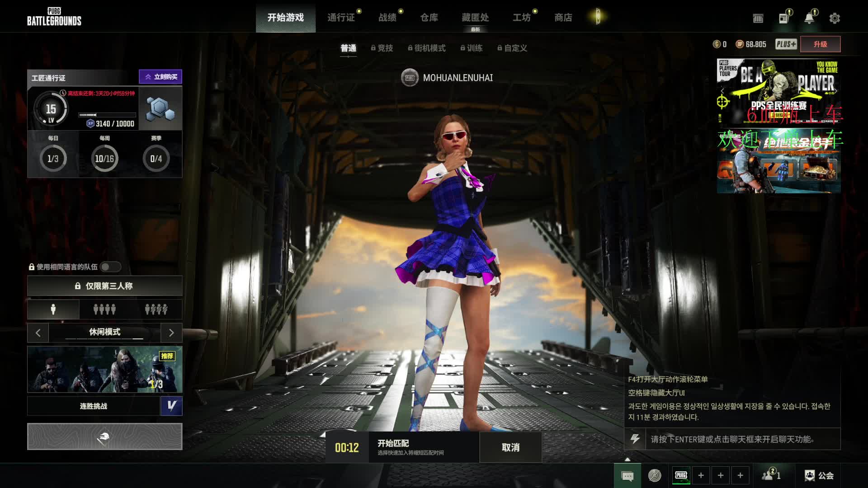
Task: Select the PUBG team slot icon
Action: (x=681, y=475)
